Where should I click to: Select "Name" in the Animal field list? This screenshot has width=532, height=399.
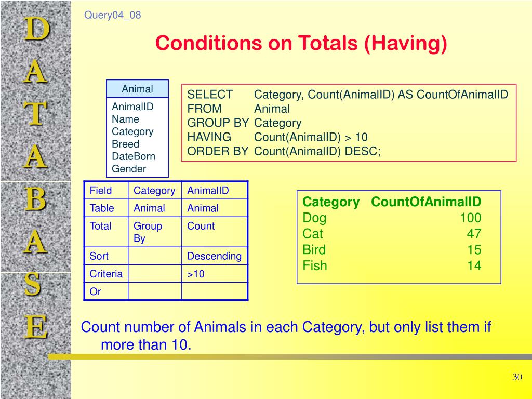point(125,119)
